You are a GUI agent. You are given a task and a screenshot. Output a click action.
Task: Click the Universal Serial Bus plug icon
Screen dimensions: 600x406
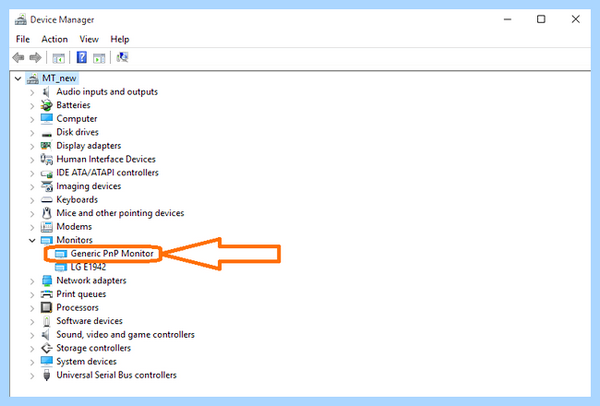click(47, 375)
